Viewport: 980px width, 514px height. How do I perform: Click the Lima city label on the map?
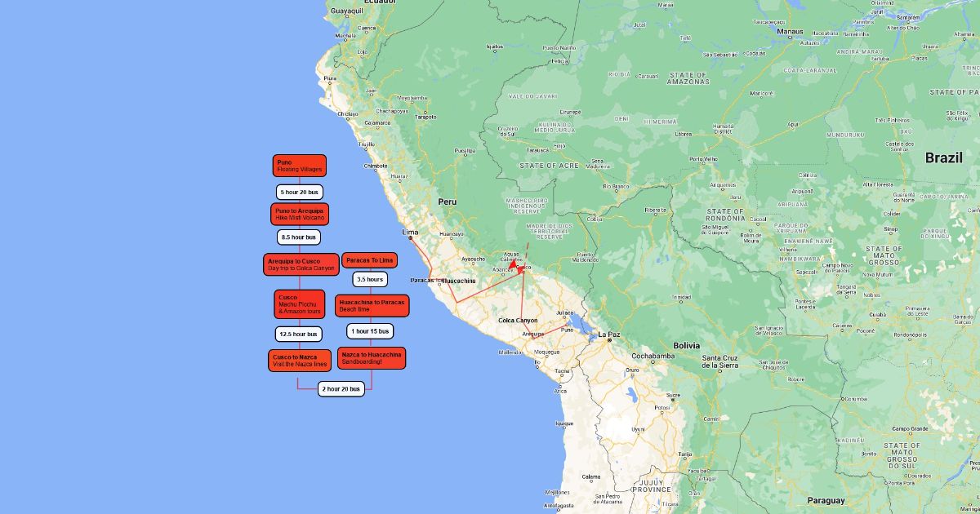[x=410, y=233]
